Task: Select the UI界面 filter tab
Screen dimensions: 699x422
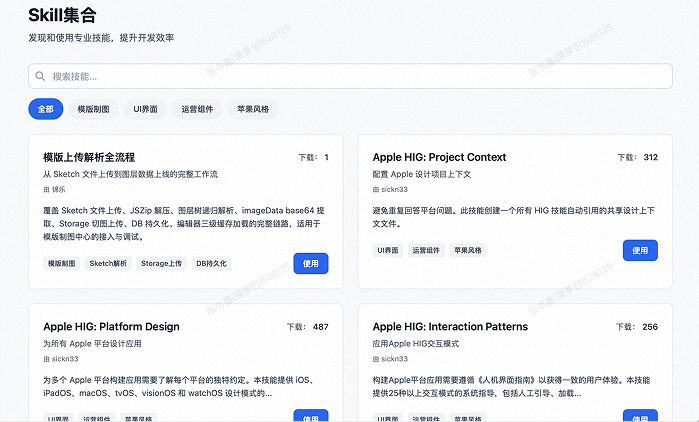Action: (145, 109)
